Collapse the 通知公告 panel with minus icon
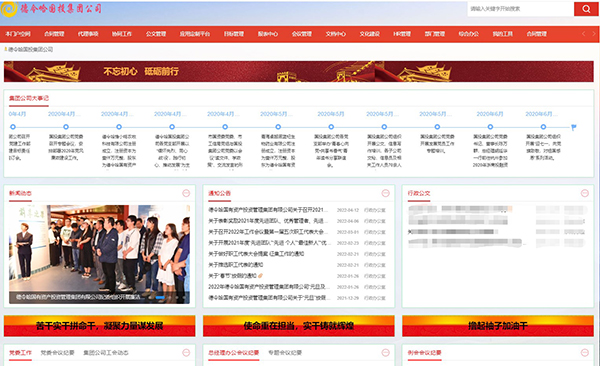The width and height of the screenshot is (600, 366). pos(385,193)
